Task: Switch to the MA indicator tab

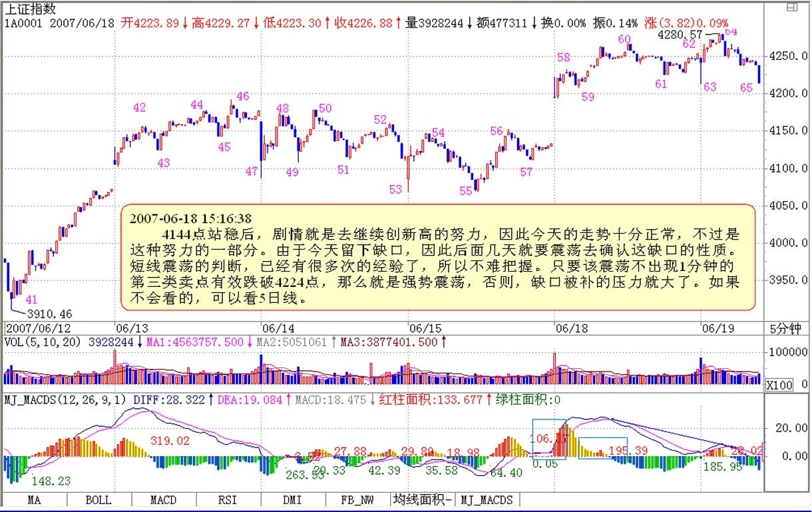Action: point(33,499)
